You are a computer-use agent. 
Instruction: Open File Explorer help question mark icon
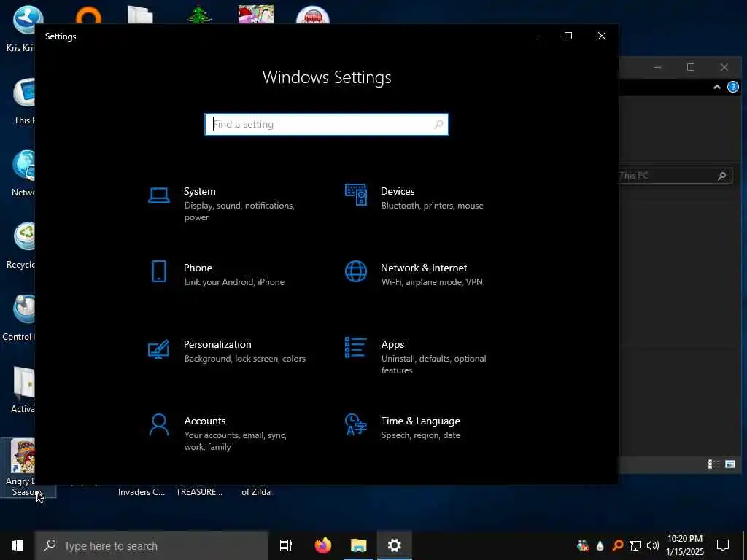tap(732, 87)
